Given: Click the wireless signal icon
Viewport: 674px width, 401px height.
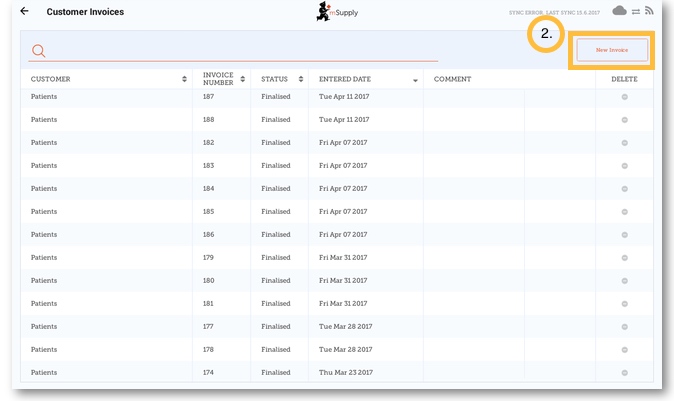Looking at the screenshot, I should coord(649,11).
